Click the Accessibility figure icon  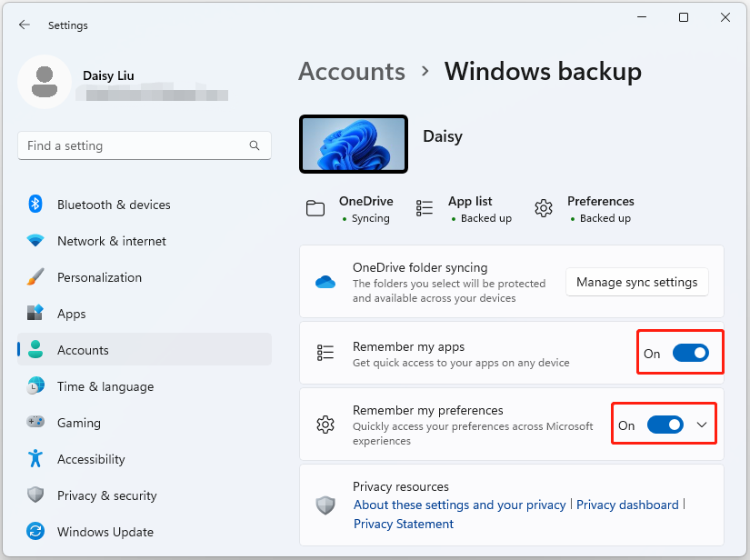pyautogui.click(x=35, y=458)
